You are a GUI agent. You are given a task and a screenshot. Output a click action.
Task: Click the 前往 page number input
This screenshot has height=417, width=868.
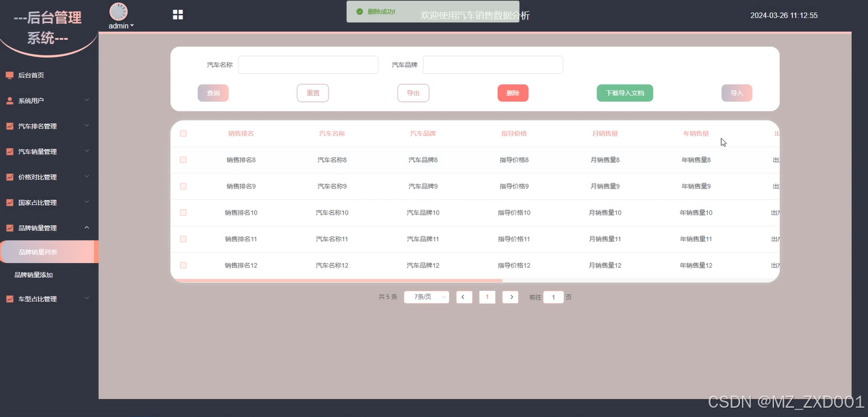[x=553, y=297]
